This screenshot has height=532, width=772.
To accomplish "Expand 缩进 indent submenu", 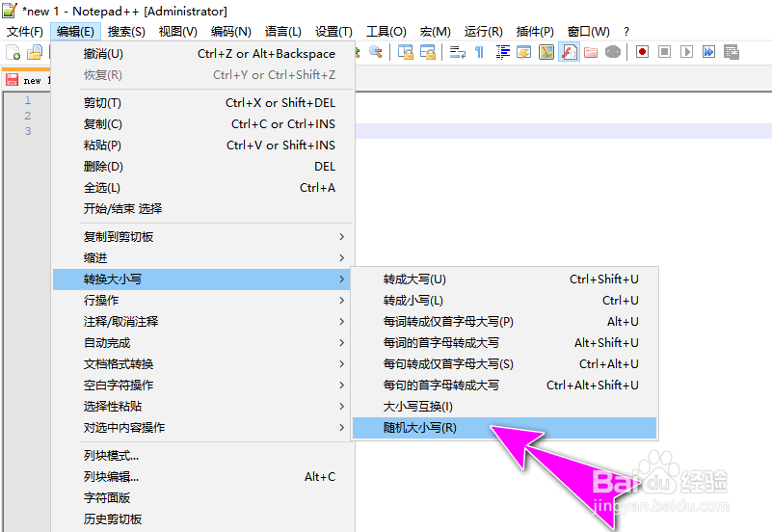I will click(202, 258).
